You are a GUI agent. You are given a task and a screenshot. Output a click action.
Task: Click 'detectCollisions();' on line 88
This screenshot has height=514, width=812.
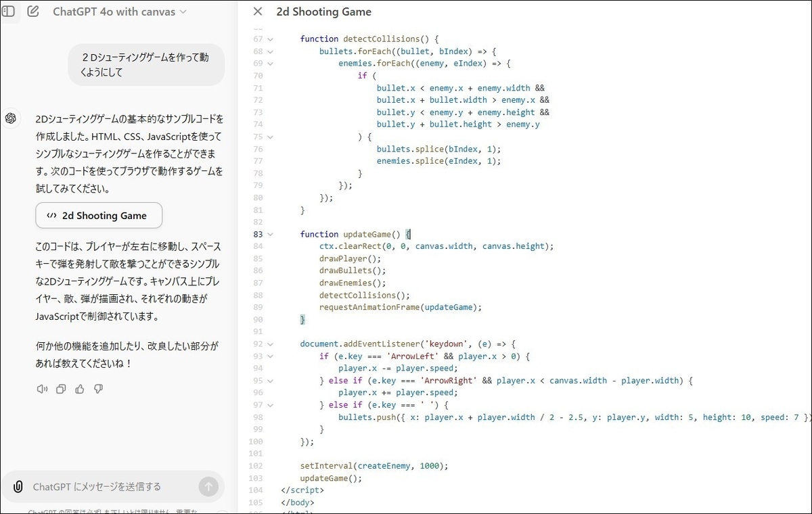(365, 295)
